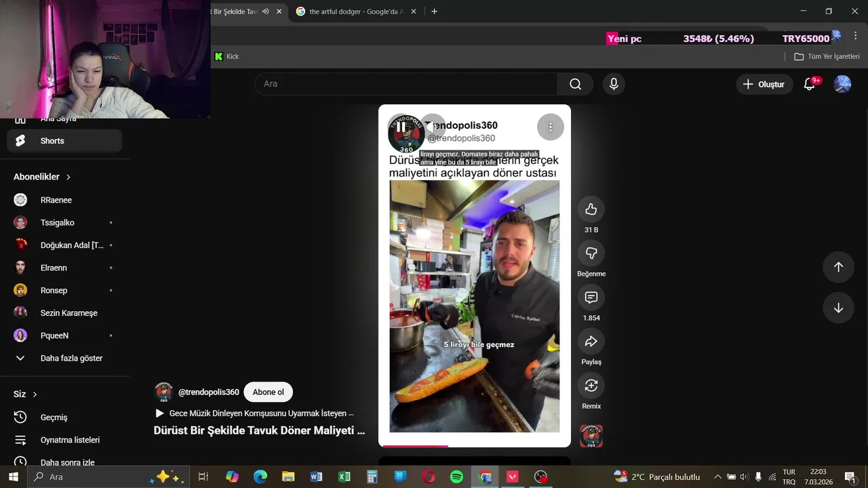The height and width of the screenshot is (488, 868).
Task: Close the YouTube Shorts tab
Action: [279, 12]
